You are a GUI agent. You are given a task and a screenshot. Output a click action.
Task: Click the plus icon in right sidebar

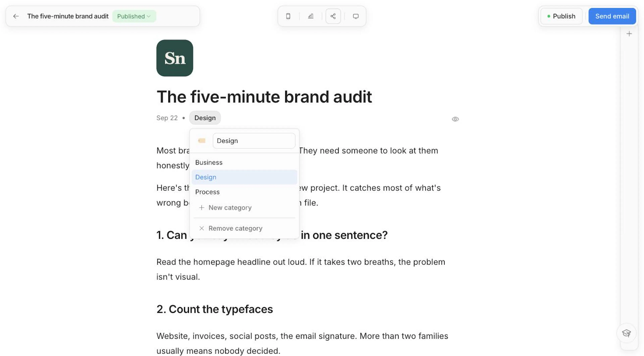629,34
